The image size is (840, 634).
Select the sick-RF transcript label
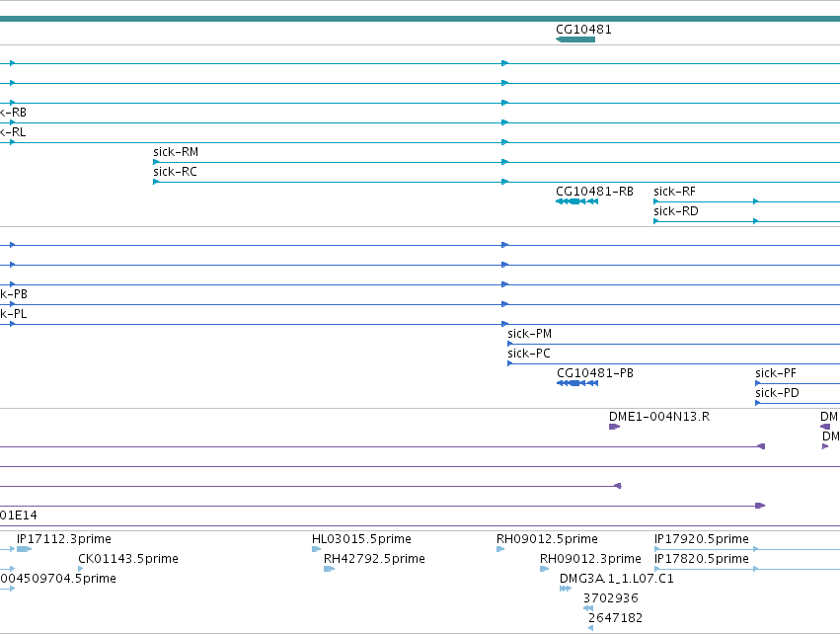[x=674, y=192]
